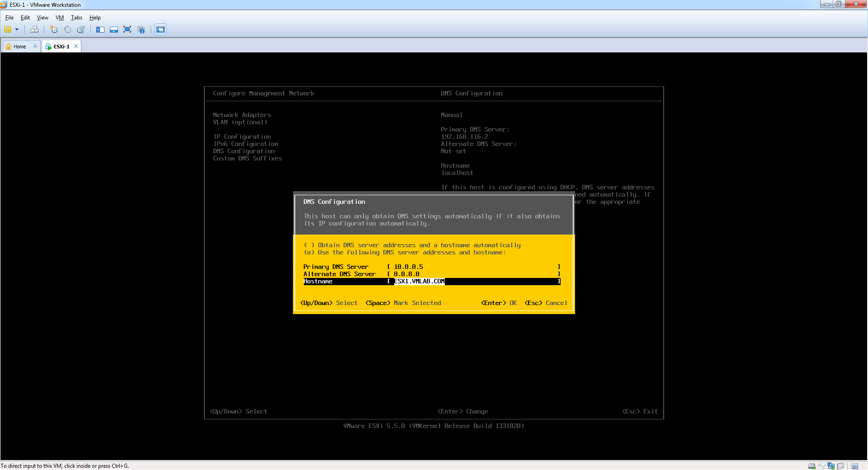The width and height of the screenshot is (868, 470).
Task: Select the ESXi-1 tab
Action: 61,47
